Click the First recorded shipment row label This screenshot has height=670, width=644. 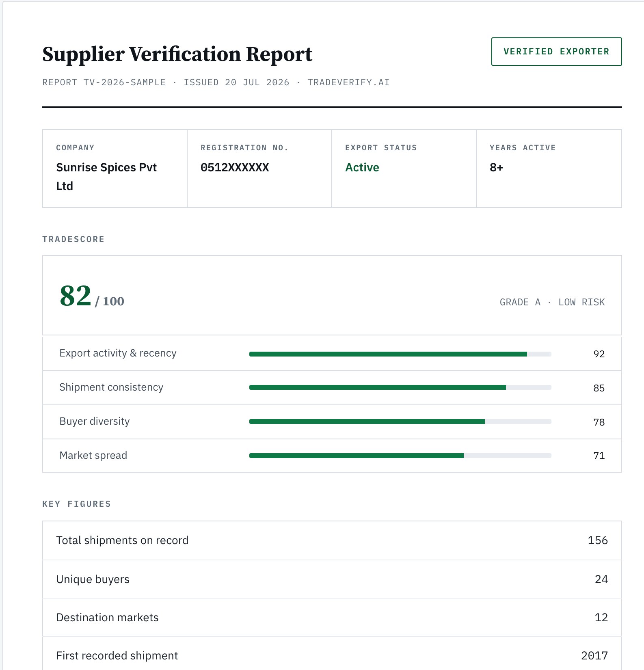[117, 656]
